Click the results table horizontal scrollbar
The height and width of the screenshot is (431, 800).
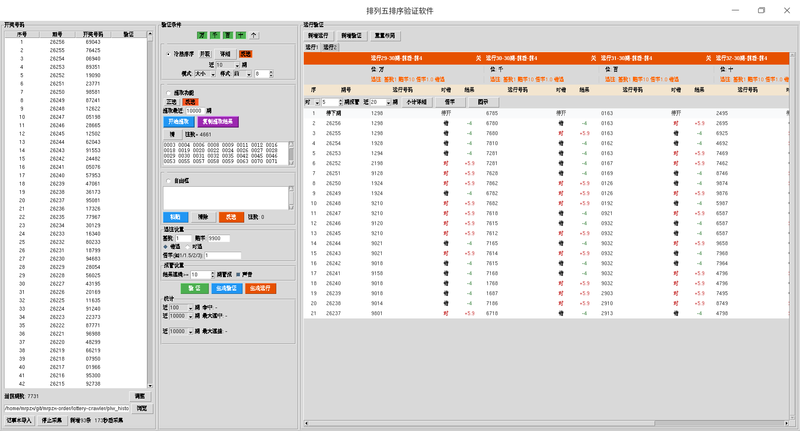[546, 423]
